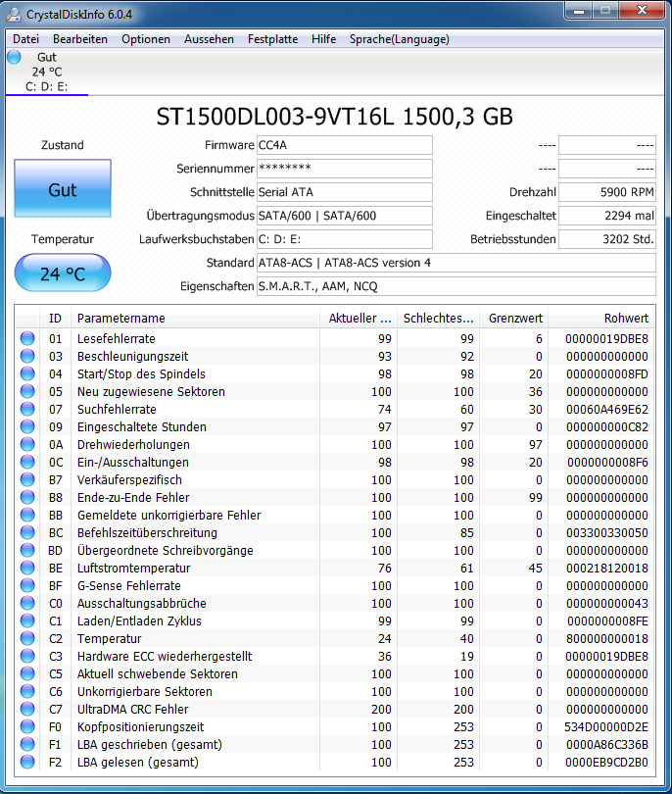Click status orb for C2 Temperatur row
The image size is (672, 794).
click(27, 638)
